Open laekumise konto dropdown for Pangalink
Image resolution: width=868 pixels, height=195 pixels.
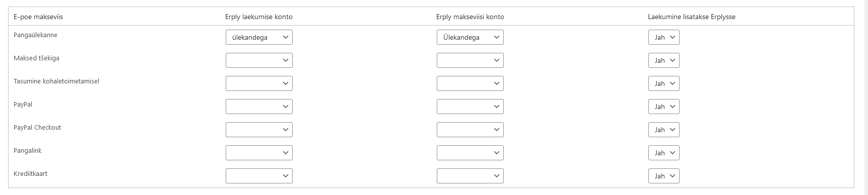pos(259,153)
